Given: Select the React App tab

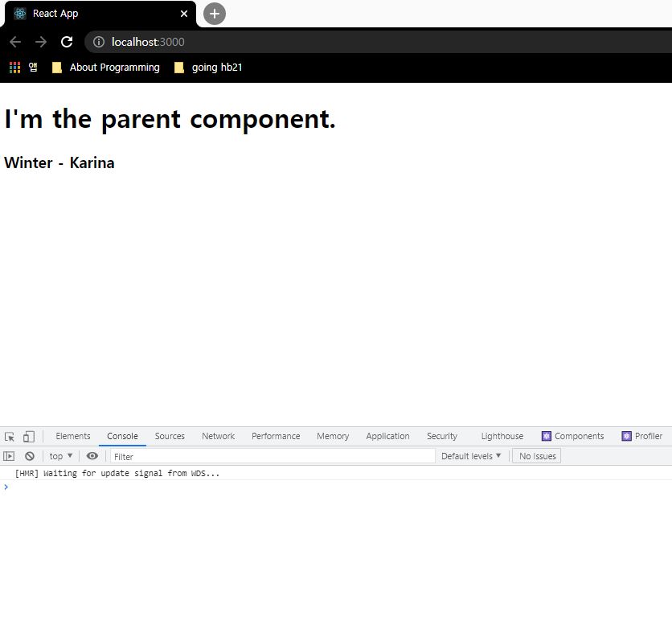Looking at the screenshot, I should coord(100,14).
